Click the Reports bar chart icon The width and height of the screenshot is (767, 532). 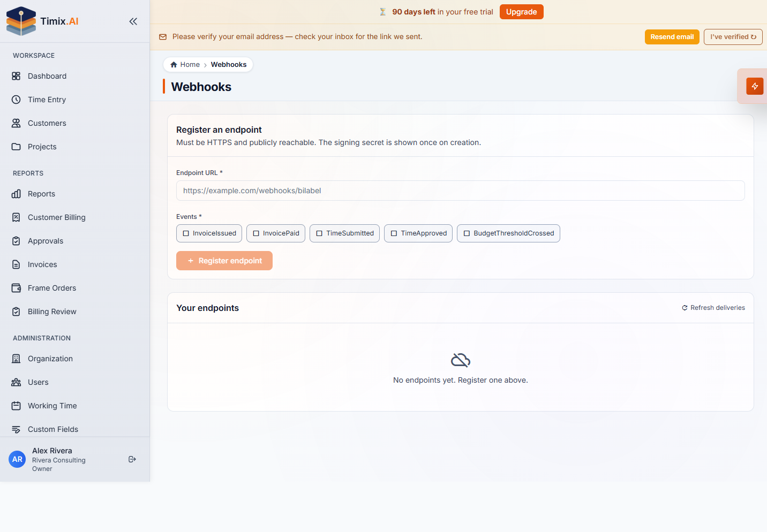coord(16,194)
